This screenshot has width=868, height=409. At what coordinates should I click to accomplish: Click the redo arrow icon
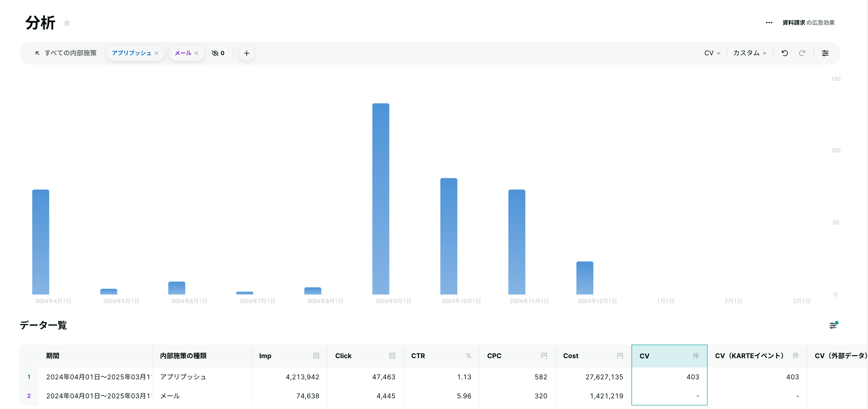click(x=802, y=53)
